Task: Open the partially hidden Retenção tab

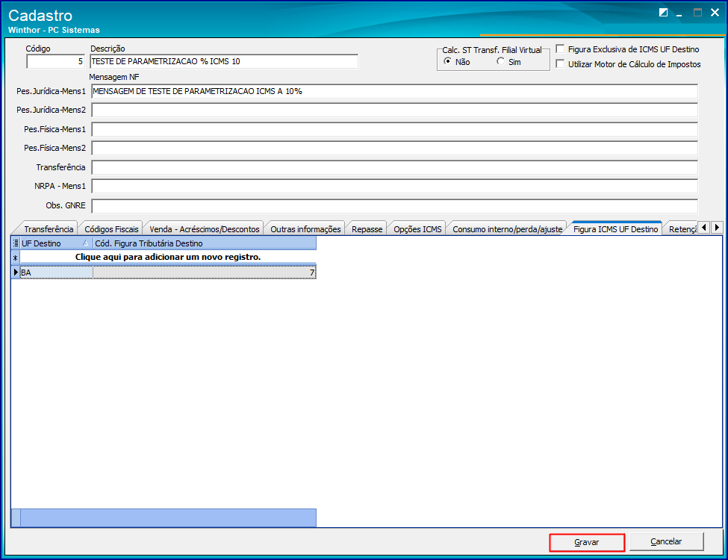Action: [x=682, y=229]
